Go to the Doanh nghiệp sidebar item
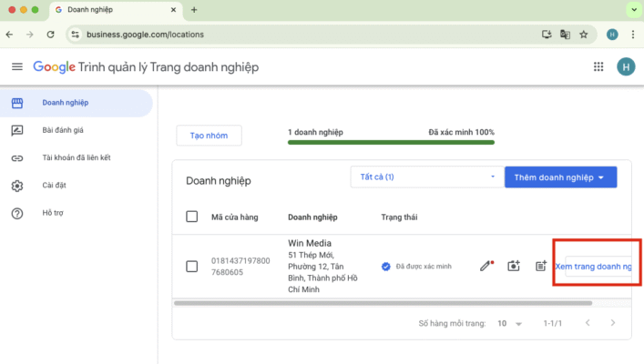 [x=77, y=103]
